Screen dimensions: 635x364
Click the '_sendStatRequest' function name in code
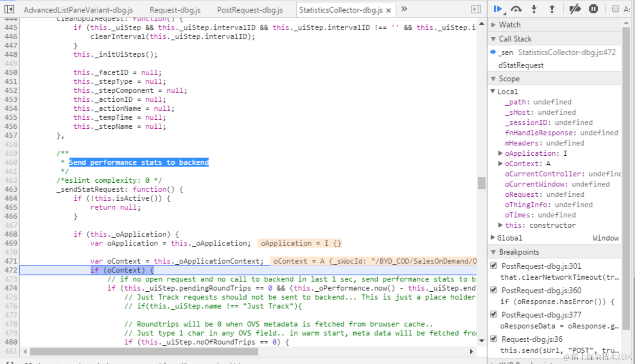pyautogui.click(x=92, y=189)
